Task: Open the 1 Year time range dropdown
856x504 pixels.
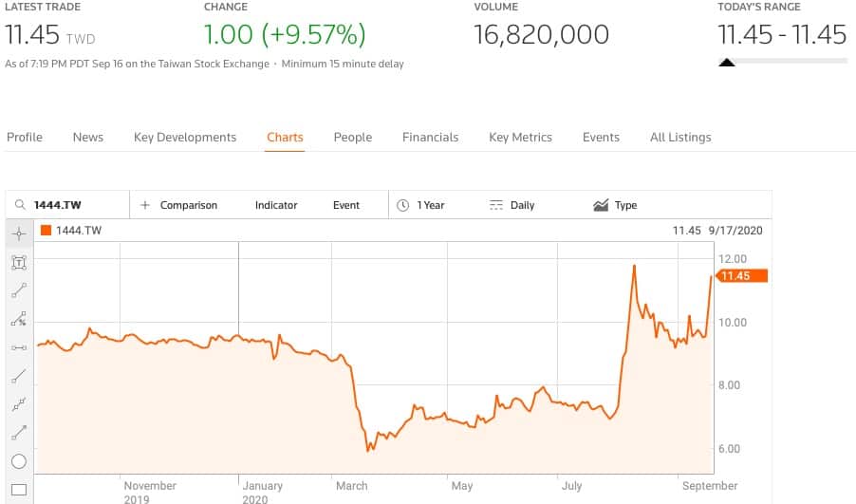Action: 421,205
